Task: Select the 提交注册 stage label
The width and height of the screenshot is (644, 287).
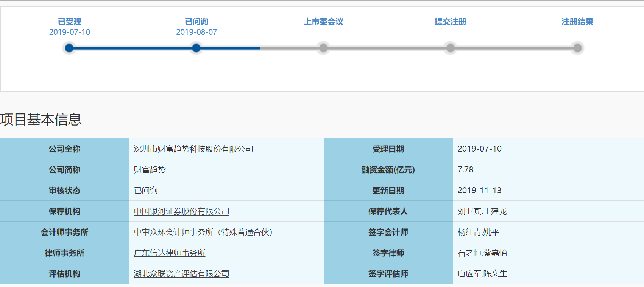Action: pos(451,22)
